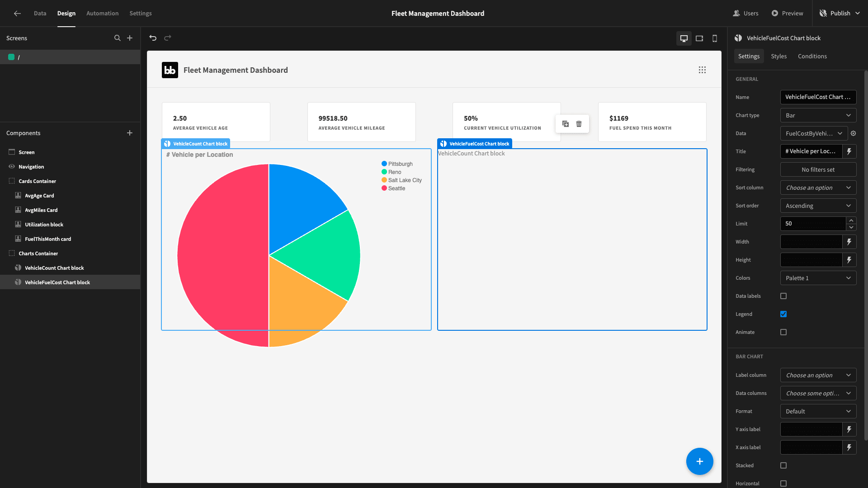The height and width of the screenshot is (488, 868).
Task: Open the Format dropdown
Action: [818, 411]
